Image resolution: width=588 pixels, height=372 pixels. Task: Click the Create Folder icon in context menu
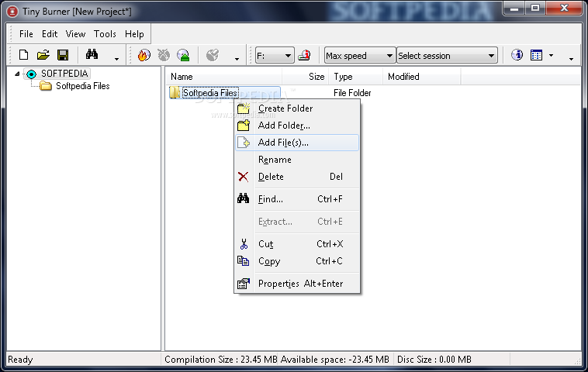244,108
